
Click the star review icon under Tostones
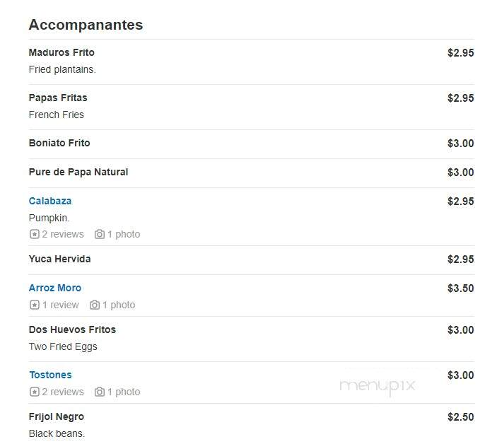[x=35, y=392]
